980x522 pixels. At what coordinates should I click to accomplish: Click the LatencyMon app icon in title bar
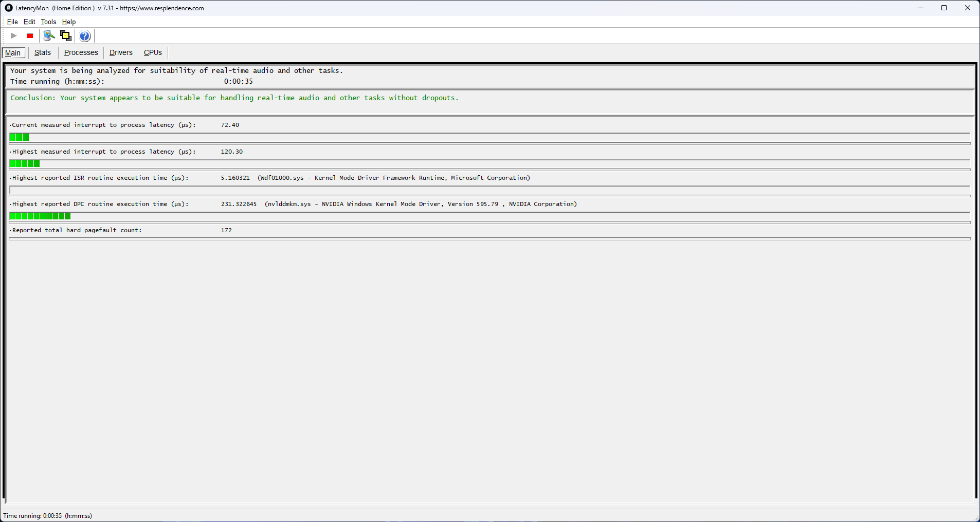pyautogui.click(x=9, y=8)
